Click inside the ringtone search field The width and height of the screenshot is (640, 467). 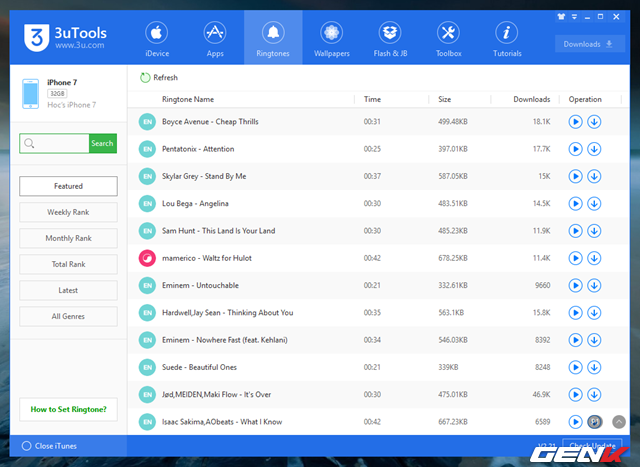tap(54, 143)
